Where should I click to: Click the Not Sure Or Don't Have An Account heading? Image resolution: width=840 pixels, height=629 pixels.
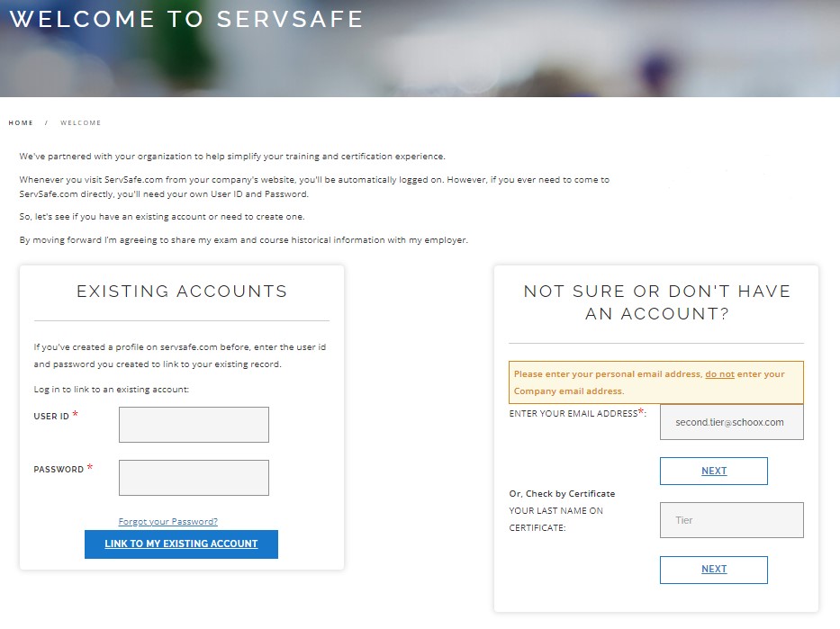click(656, 302)
